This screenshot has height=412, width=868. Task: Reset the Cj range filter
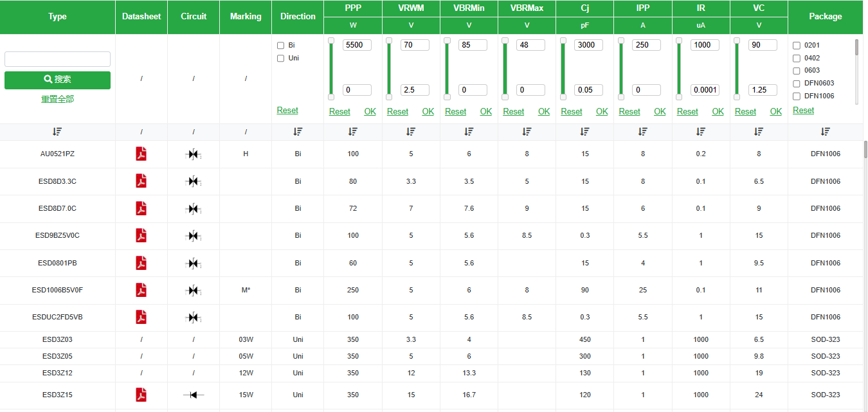click(x=572, y=112)
